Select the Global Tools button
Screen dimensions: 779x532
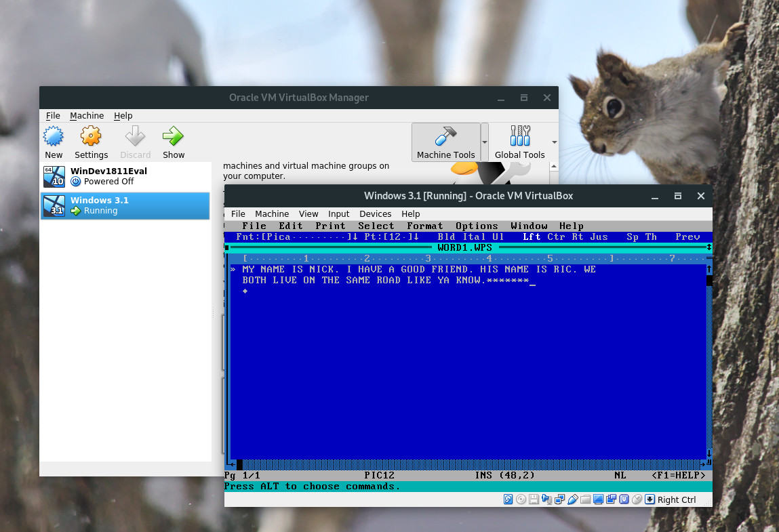tap(519, 142)
